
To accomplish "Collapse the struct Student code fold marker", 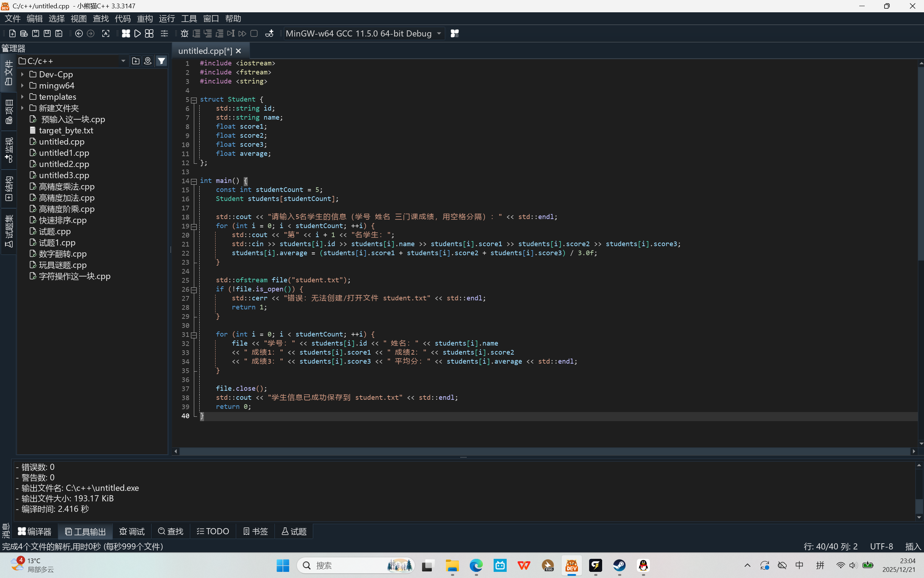I will click(x=194, y=100).
